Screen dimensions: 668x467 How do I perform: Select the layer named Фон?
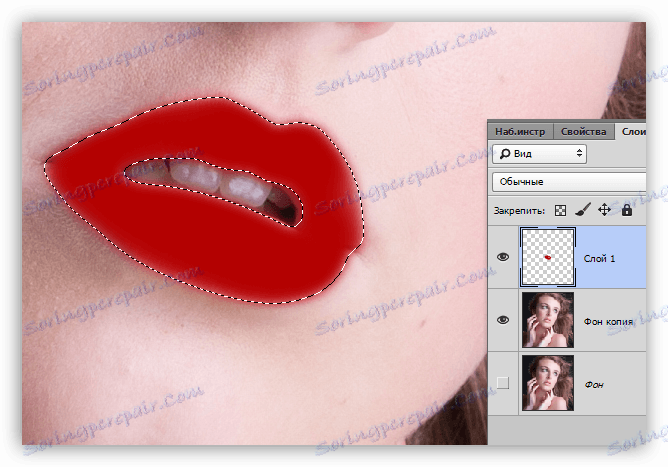[x=594, y=383]
